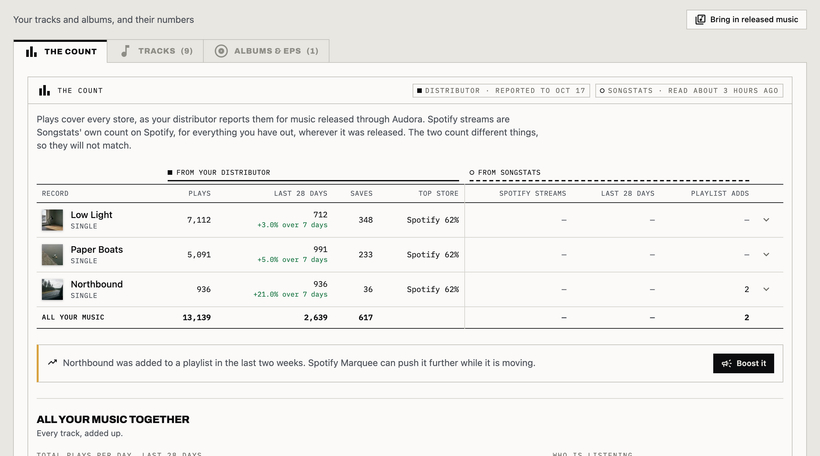820x456 pixels.
Task: Click Low Light saves value 348
Action: [366, 220]
